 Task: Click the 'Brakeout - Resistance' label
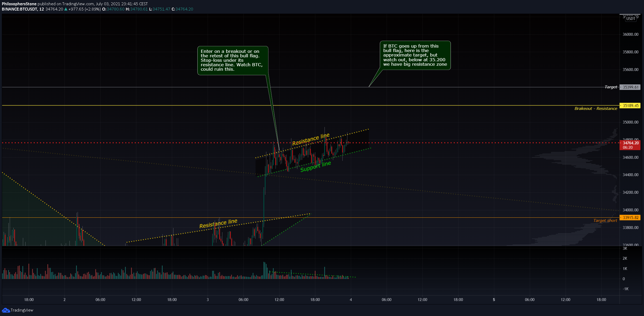tap(596, 109)
